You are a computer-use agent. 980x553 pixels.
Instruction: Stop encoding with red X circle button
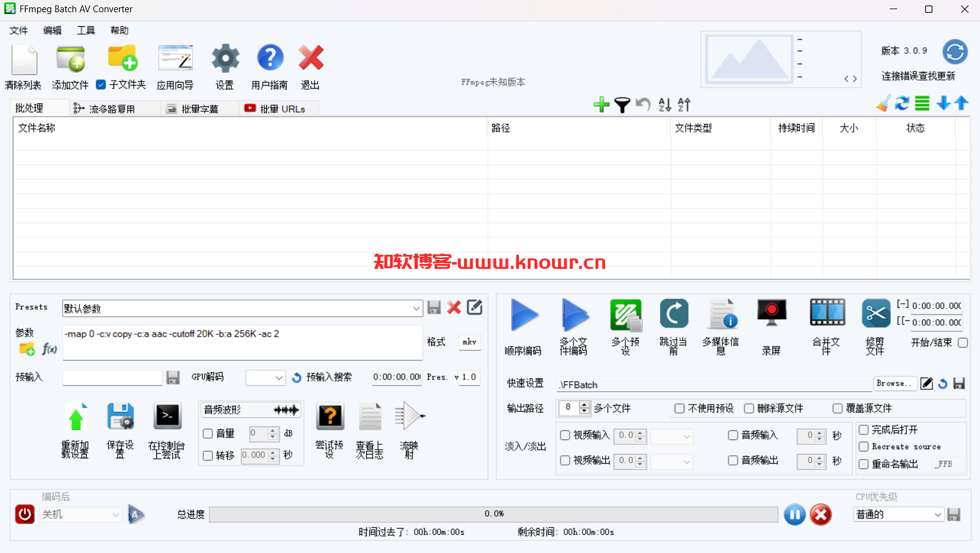pos(821,515)
